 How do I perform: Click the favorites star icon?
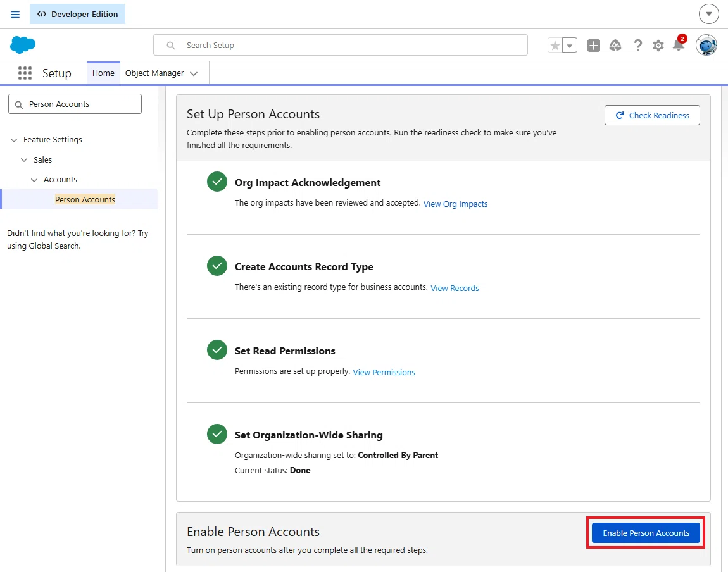click(555, 46)
